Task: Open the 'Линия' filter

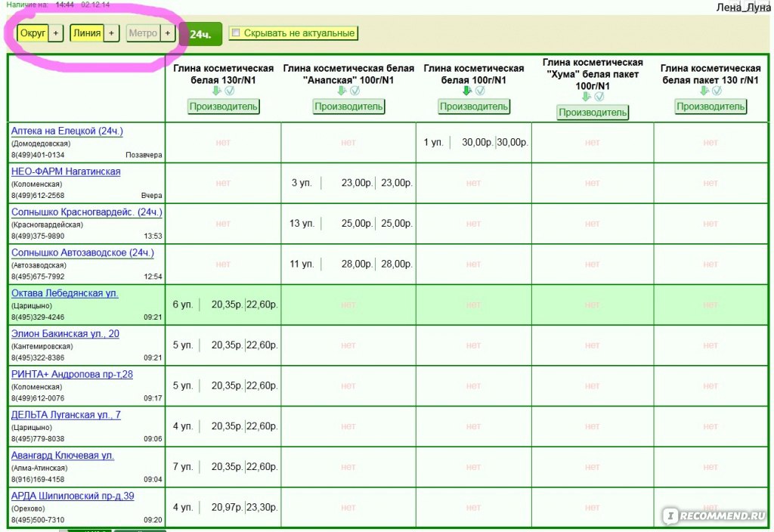Action: 87,33
